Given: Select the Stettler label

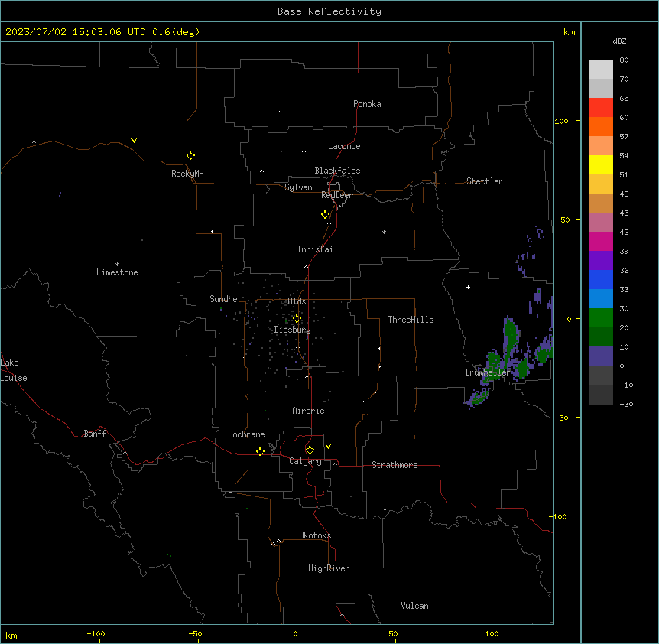Looking at the screenshot, I should click(485, 181).
